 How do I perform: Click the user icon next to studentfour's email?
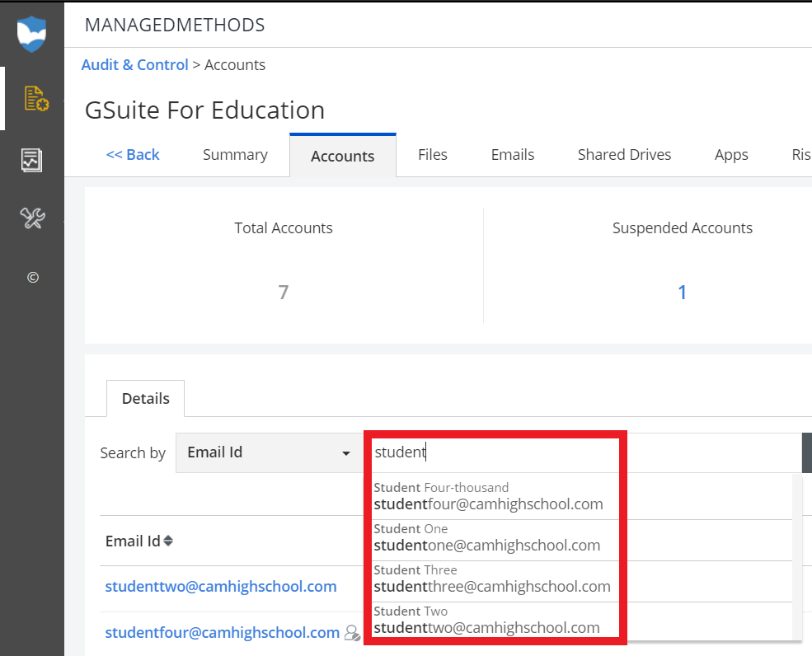pos(353,632)
